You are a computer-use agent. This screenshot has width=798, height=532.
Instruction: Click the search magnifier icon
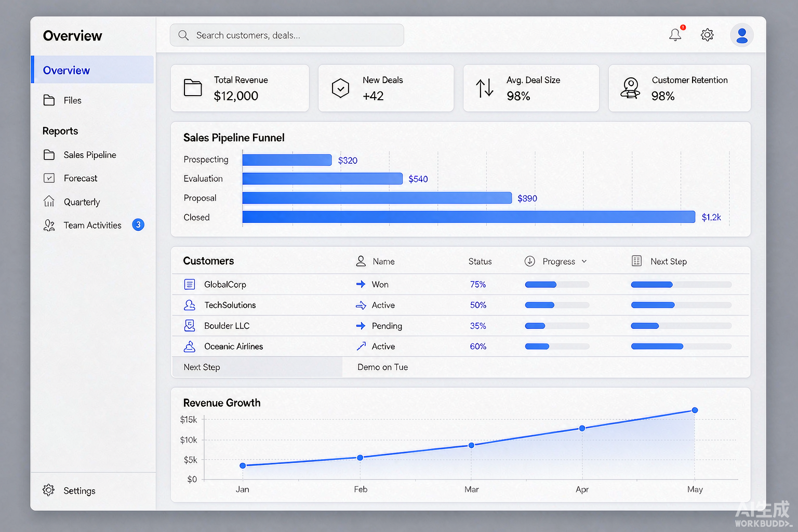tap(183, 35)
